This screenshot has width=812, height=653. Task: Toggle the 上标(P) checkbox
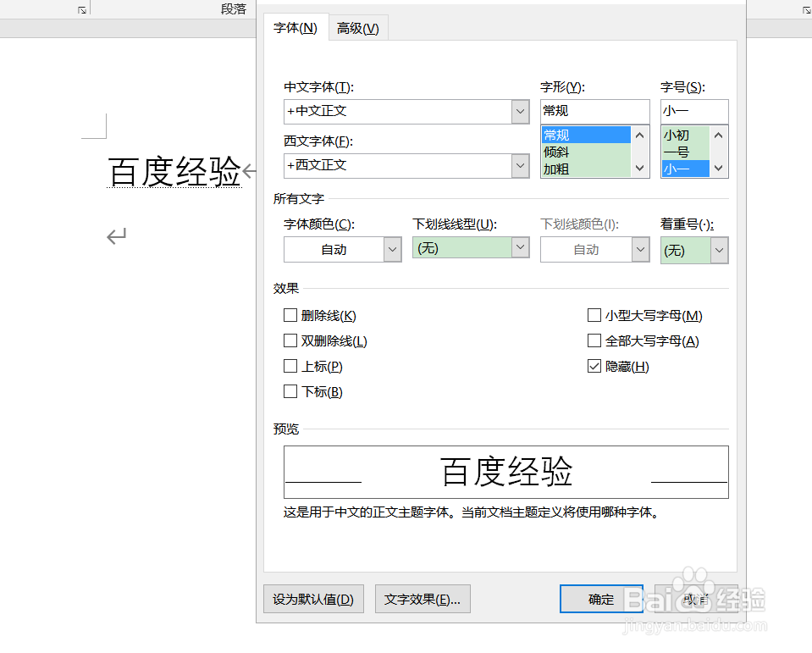290,366
